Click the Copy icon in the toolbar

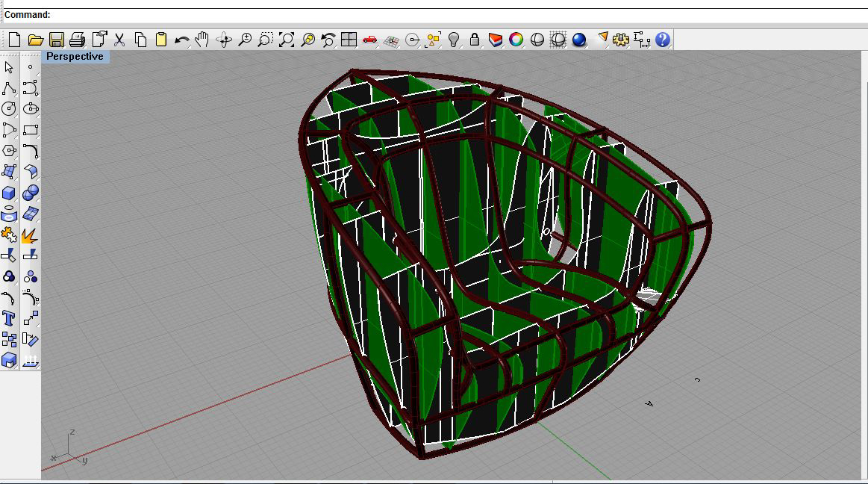140,40
